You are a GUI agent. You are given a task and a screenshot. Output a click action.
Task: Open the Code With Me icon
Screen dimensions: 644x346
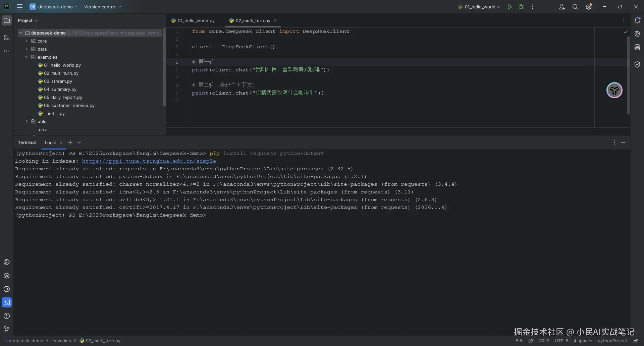click(x=562, y=7)
